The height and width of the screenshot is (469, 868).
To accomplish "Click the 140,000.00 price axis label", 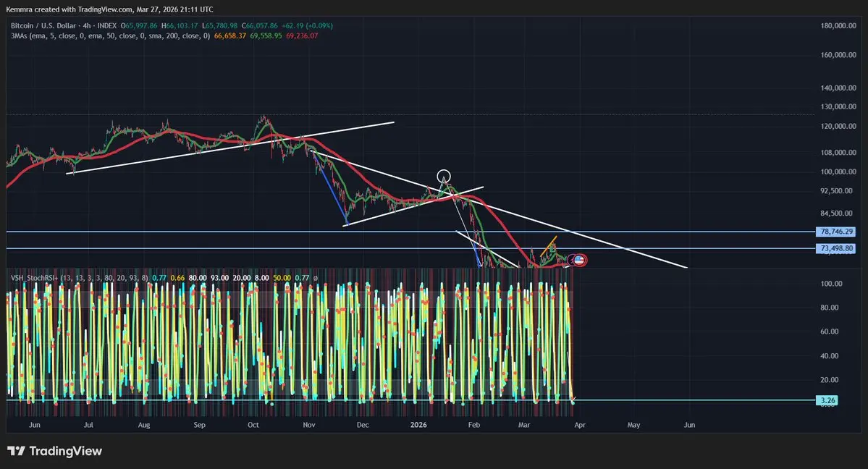I will coord(838,88).
